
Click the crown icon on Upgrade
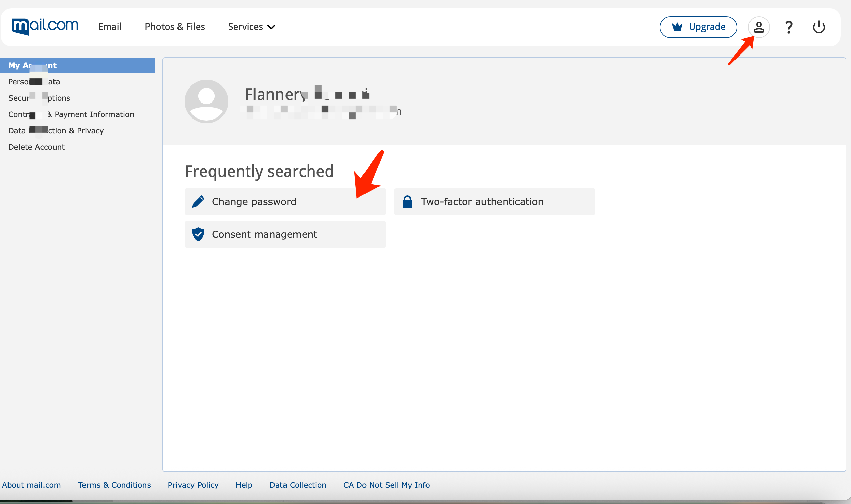tap(677, 27)
